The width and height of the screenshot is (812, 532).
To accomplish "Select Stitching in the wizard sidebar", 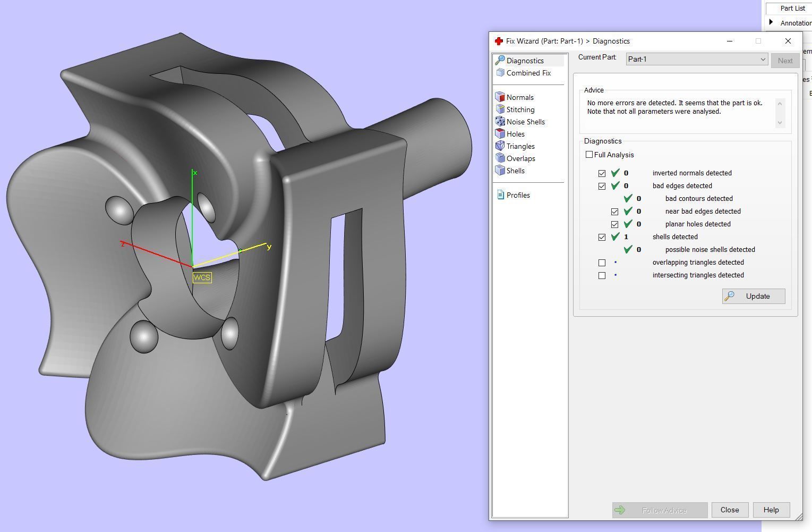I will [520, 109].
